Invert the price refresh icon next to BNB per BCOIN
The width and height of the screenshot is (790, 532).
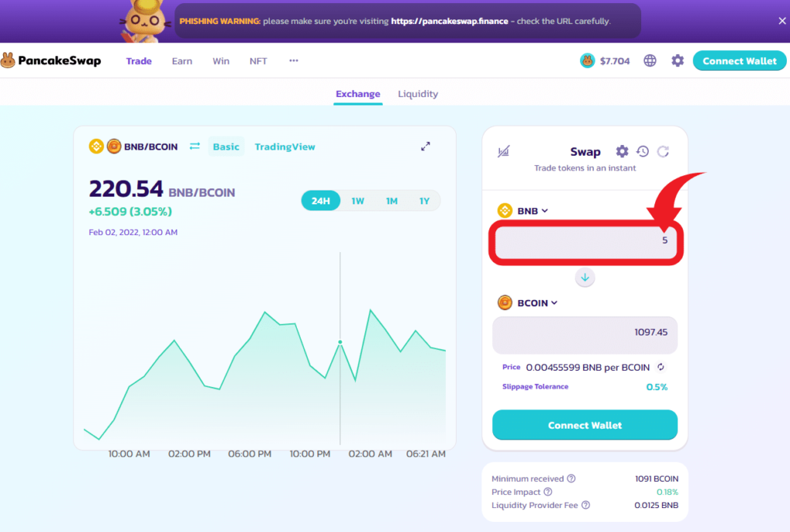coord(660,368)
